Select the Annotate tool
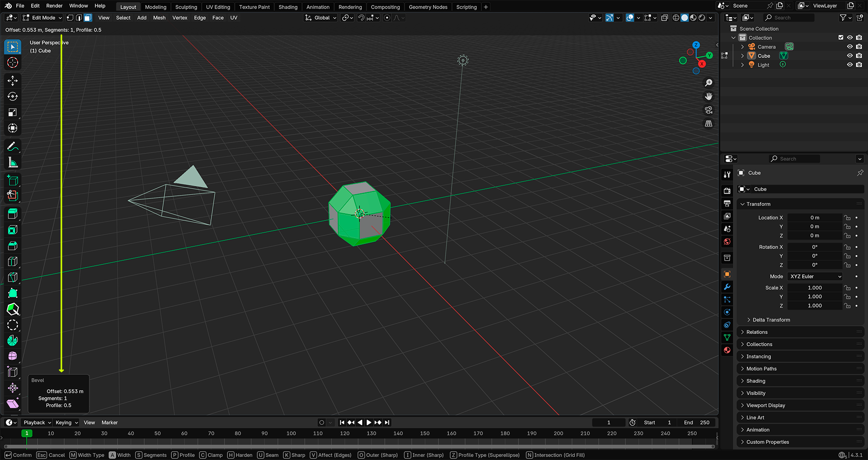868x460 pixels. [x=13, y=147]
